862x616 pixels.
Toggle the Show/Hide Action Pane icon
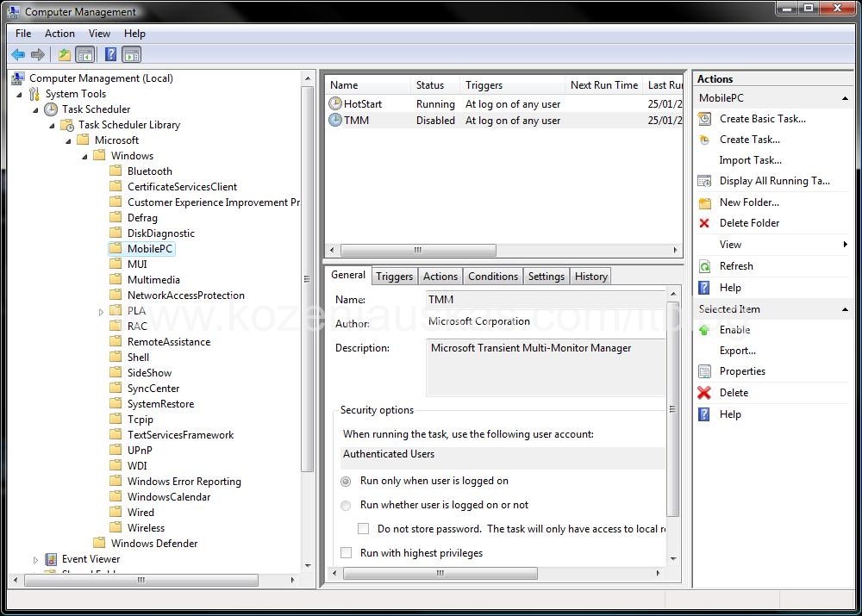tap(132, 54)
